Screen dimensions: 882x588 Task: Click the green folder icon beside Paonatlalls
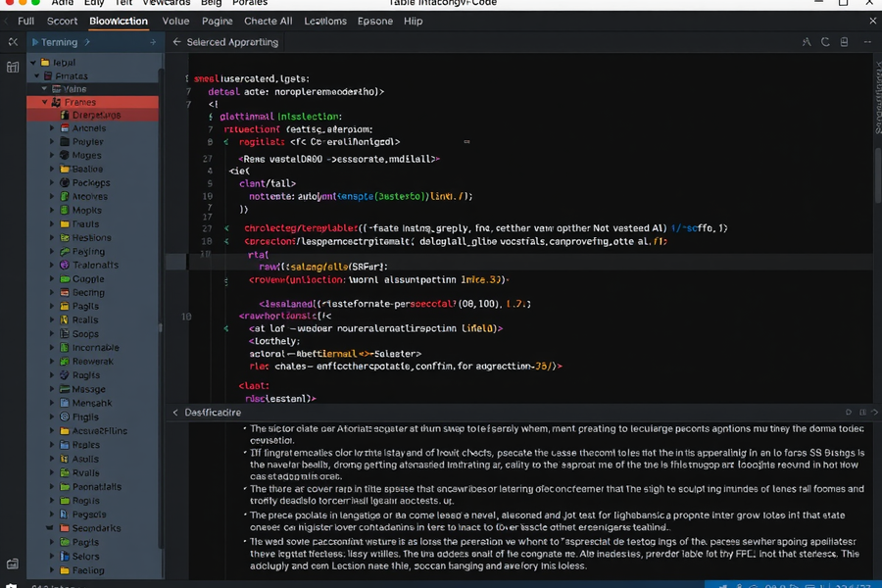pos(65,487)
